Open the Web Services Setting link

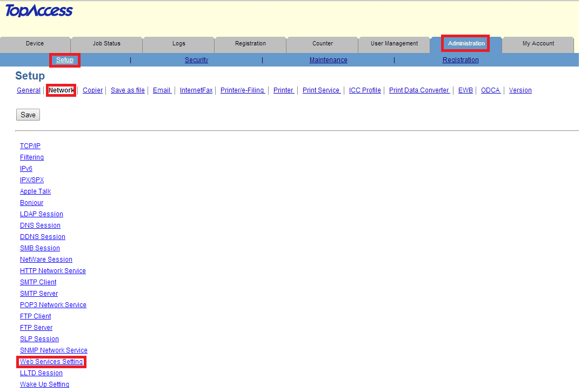pyautogui.click(x=51, y=361)
